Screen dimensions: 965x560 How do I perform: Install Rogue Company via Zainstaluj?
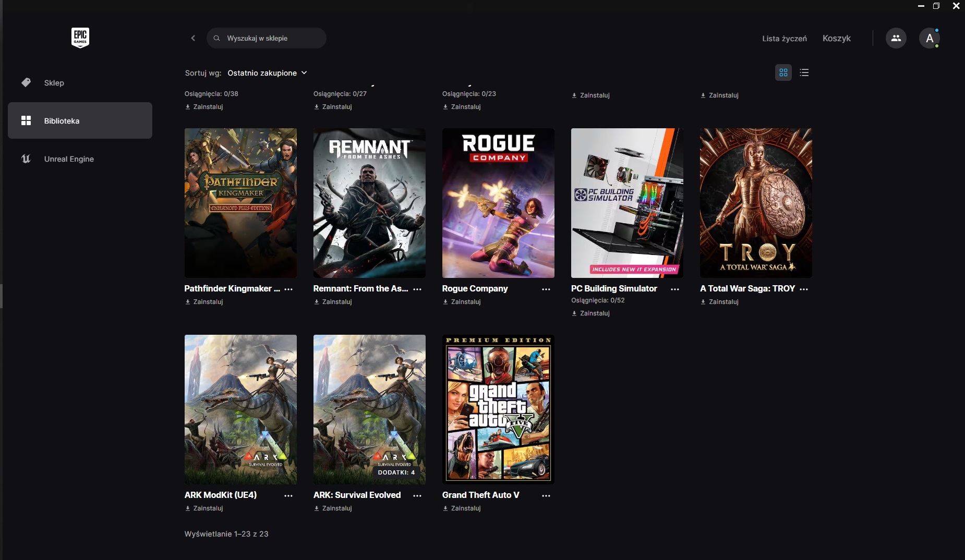[x=462, y=302]
